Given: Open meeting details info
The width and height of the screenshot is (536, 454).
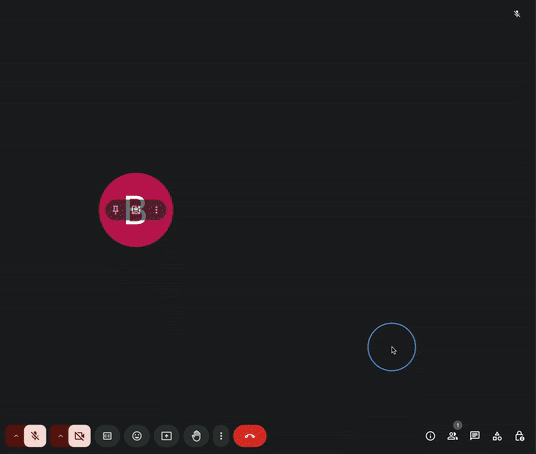Looking at the screenshot, I should [430, 436].
